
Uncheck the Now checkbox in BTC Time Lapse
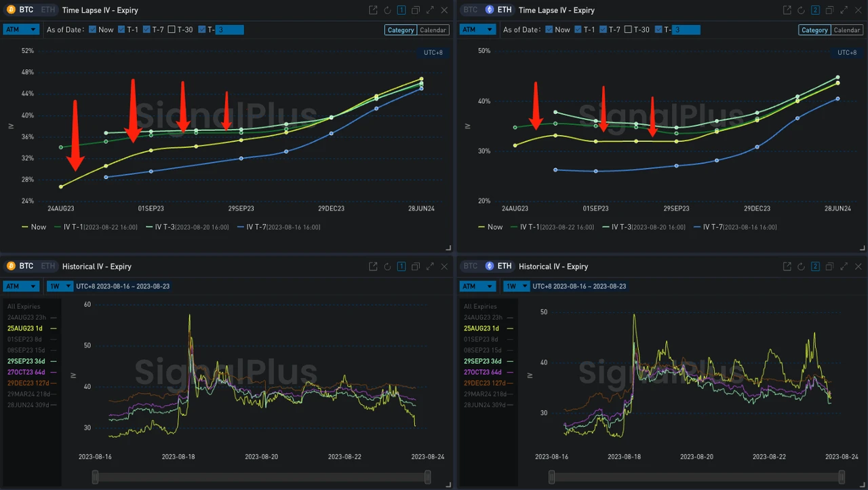[93, 30]
